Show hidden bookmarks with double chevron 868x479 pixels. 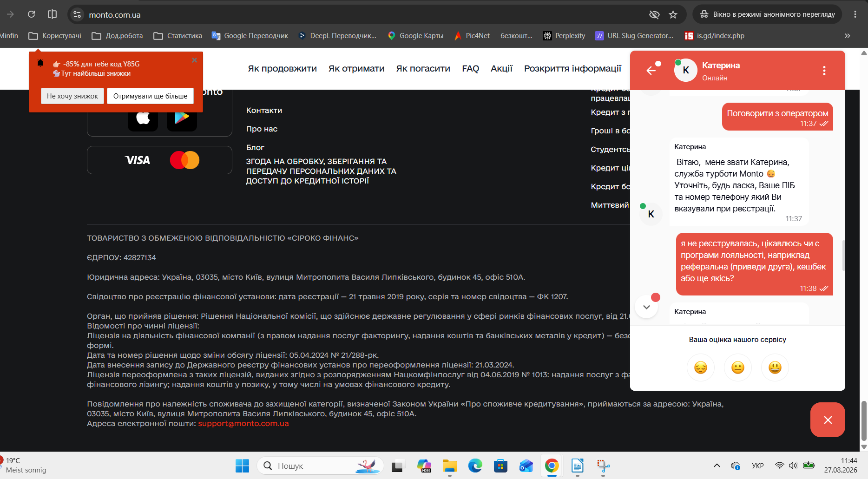[848, 36]
